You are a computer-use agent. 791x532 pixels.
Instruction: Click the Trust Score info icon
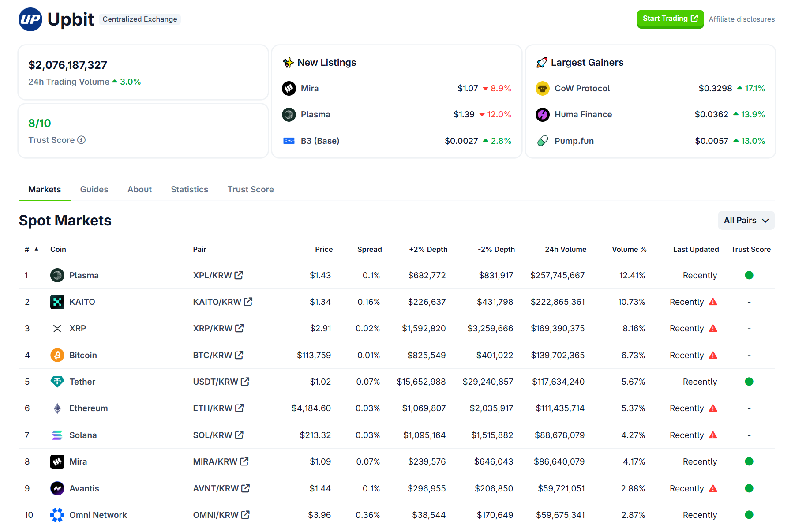click(82, 140)
